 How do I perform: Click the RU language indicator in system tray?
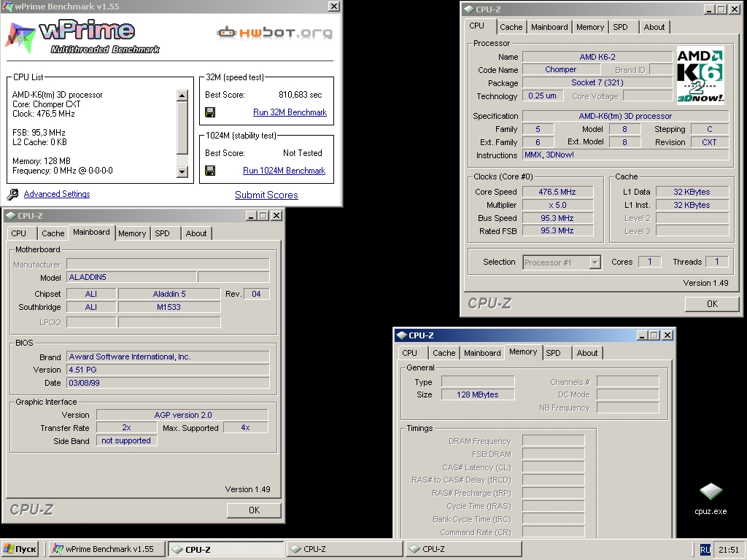click(x=705, y=550)
